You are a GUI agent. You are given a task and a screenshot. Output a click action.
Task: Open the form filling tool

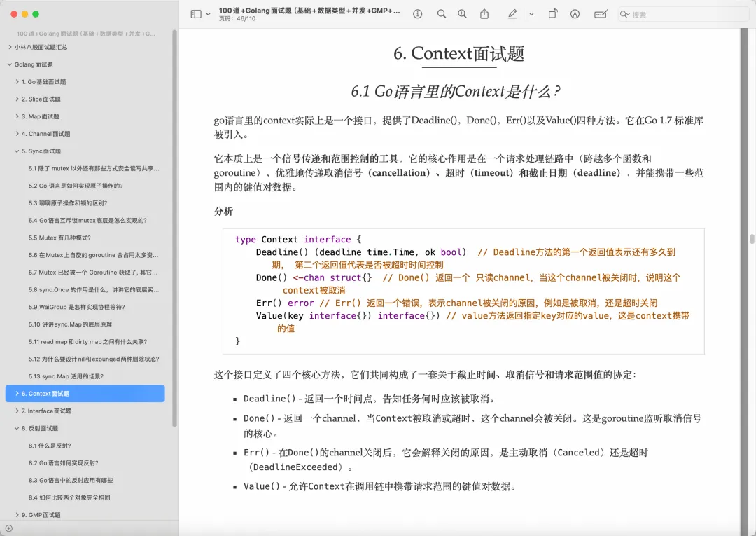click(x=600, y=14)
